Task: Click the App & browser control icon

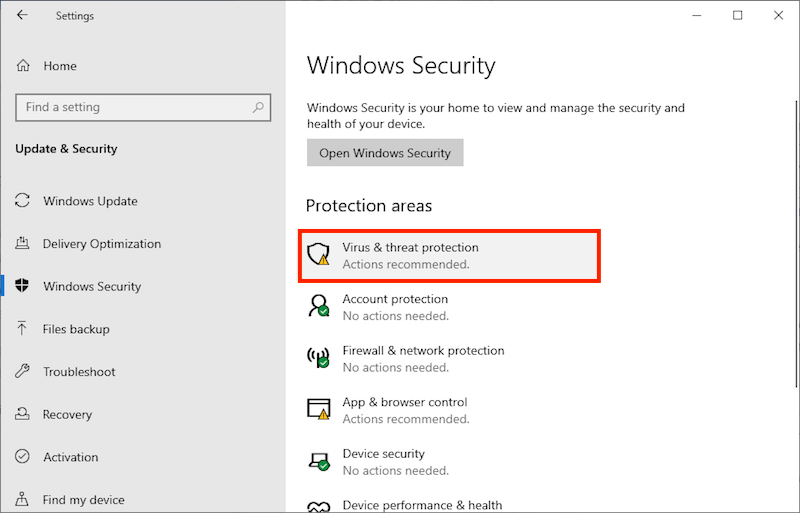Action: pyautogui.click(x=319, y=409)
